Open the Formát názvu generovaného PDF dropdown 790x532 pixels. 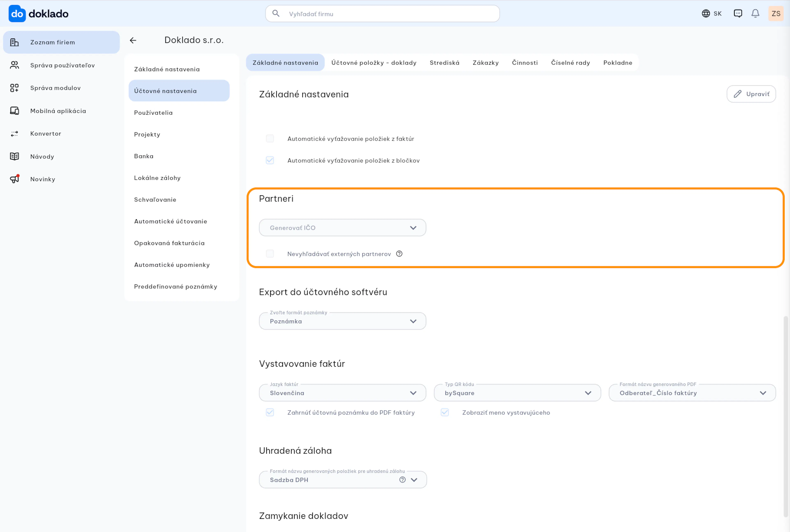pos(692,393)
